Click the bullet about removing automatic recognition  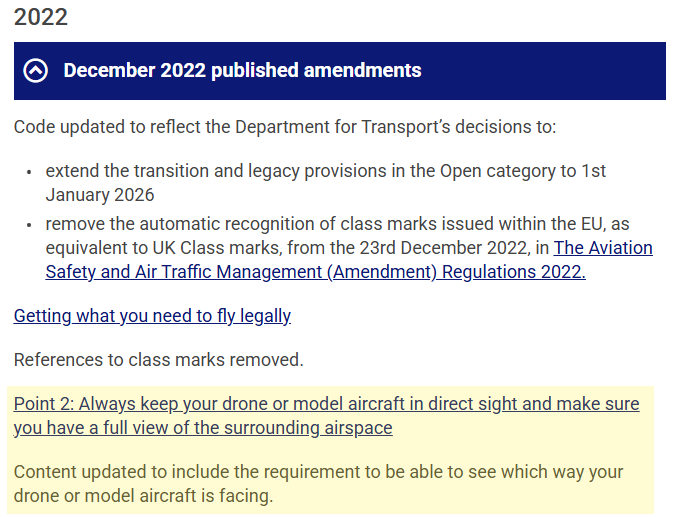(x=340, y=236)
